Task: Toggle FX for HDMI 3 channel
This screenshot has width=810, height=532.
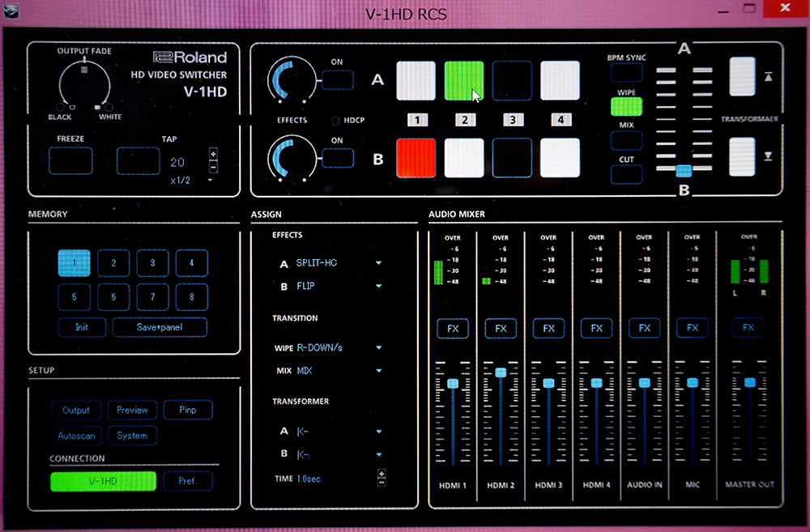Action: (x=548, y=329)
